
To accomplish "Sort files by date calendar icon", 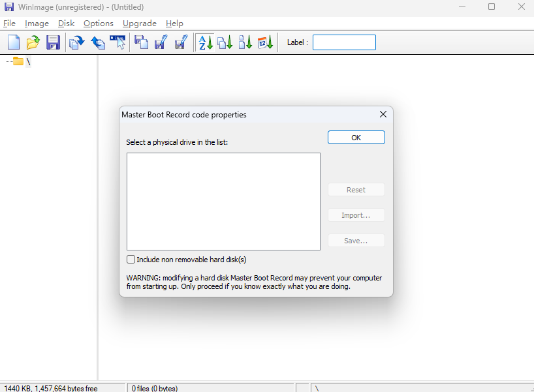I will [x=265, y=43].
